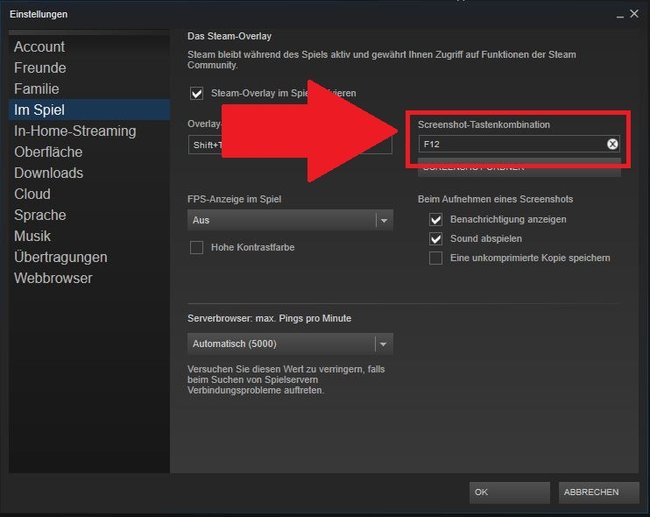Enable Eine unkomprimierte Kopie speichern
Viewport: 650px width, 517px height.
pos(436,258)
